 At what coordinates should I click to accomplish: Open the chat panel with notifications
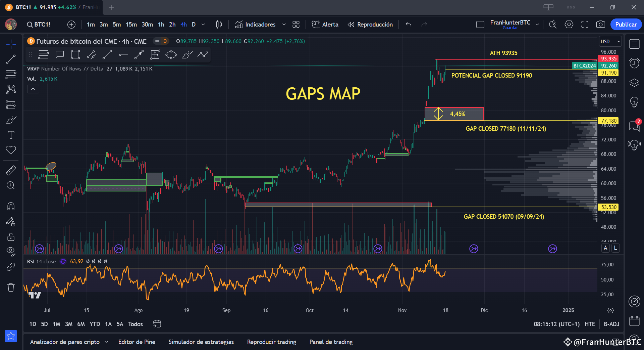pos(634,126)
